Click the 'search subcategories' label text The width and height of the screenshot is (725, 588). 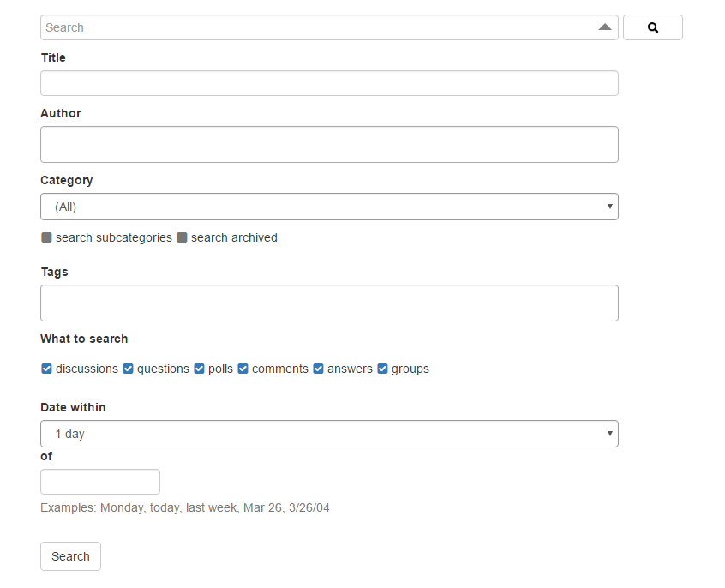[114, 237]
